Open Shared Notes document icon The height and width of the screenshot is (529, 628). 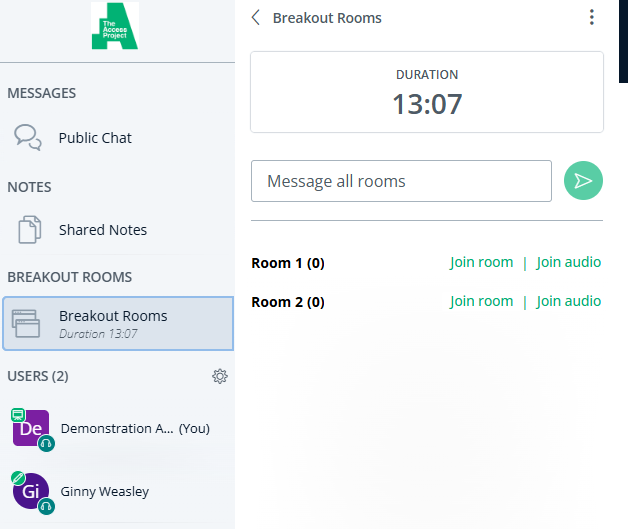pos(30,229)
